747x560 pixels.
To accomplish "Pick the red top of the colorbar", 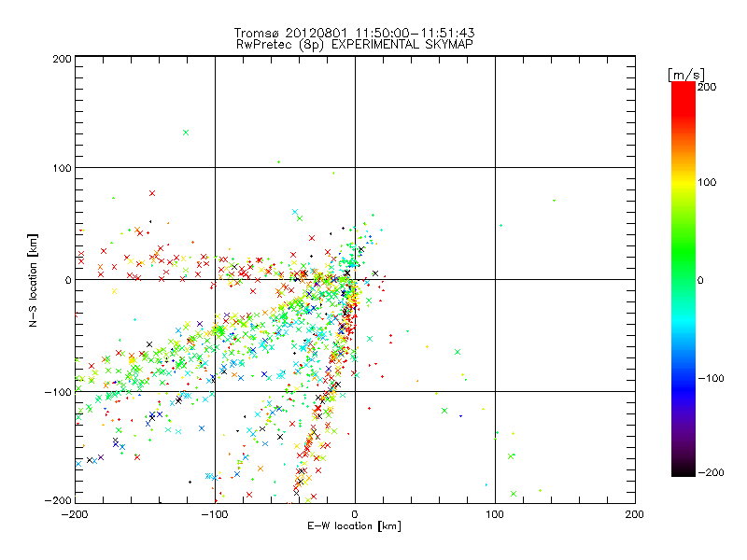I will pyautogui.click(x=684, y=89).
